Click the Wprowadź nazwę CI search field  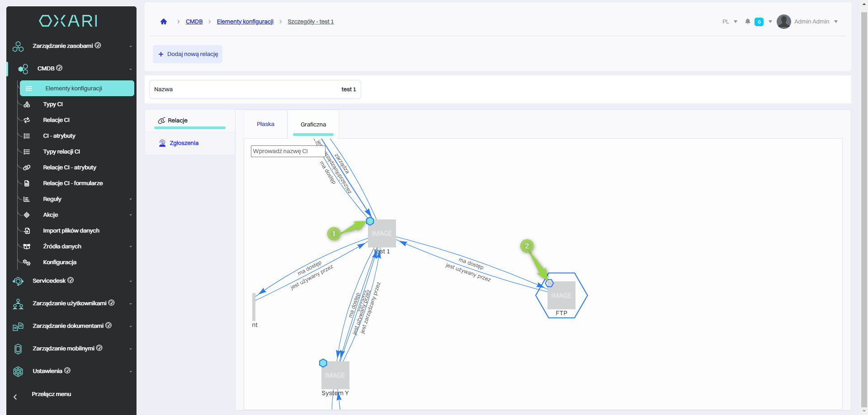(287, 151)
